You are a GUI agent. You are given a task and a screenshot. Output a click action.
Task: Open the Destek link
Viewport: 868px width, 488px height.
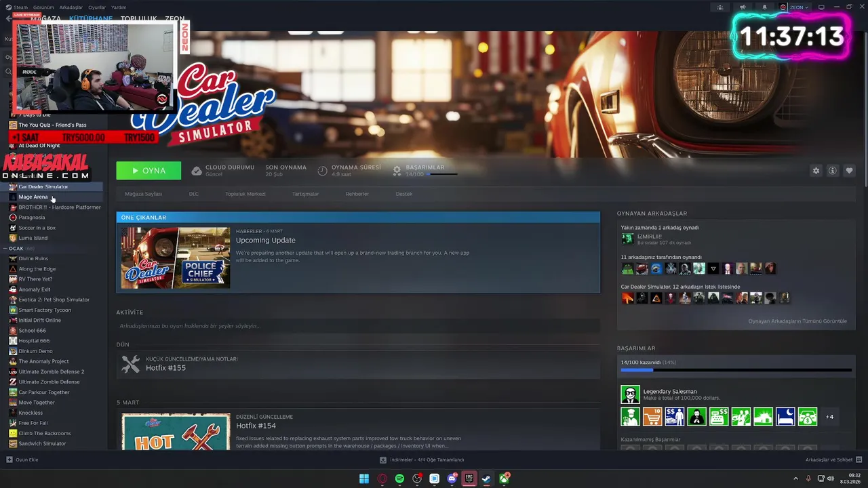pyautogui.click(x=404, y=194)
